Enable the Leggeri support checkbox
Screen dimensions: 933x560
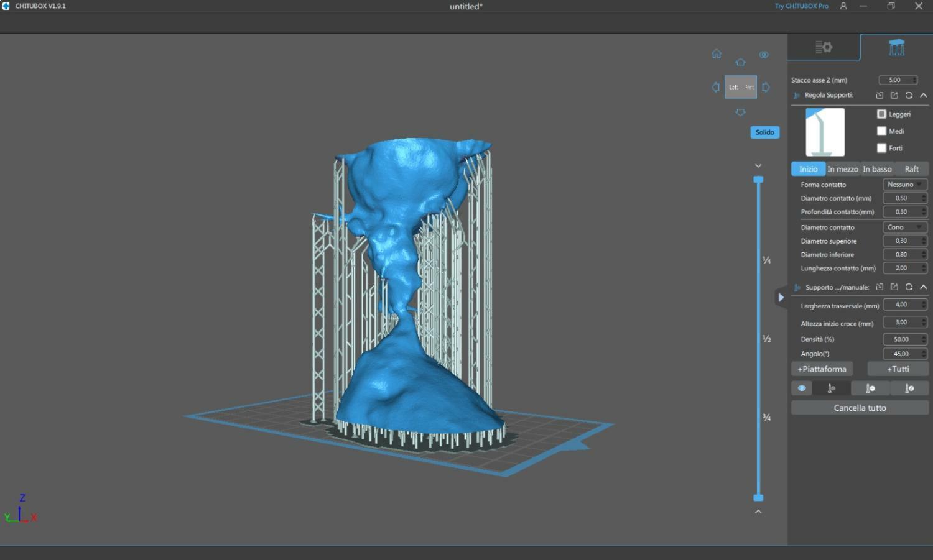[881, 114]
